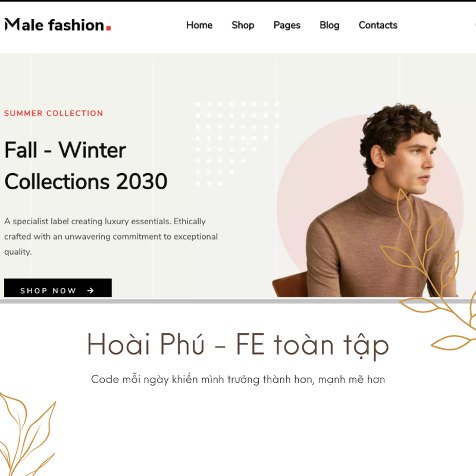
Task: Click the Code mỗi ngày subtitle text
Action: point(238,380)
